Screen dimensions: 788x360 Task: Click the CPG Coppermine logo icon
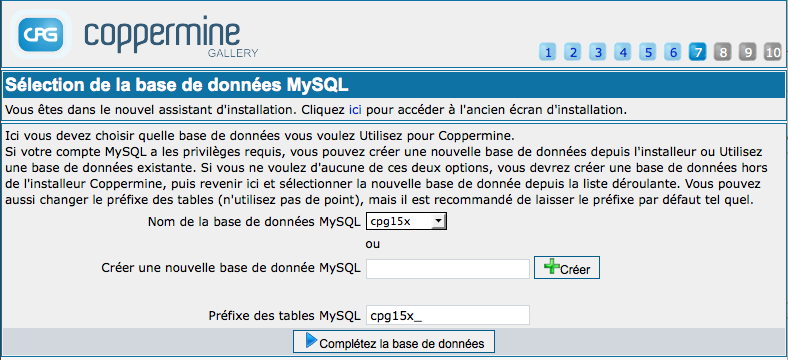[x=41, y=35]
